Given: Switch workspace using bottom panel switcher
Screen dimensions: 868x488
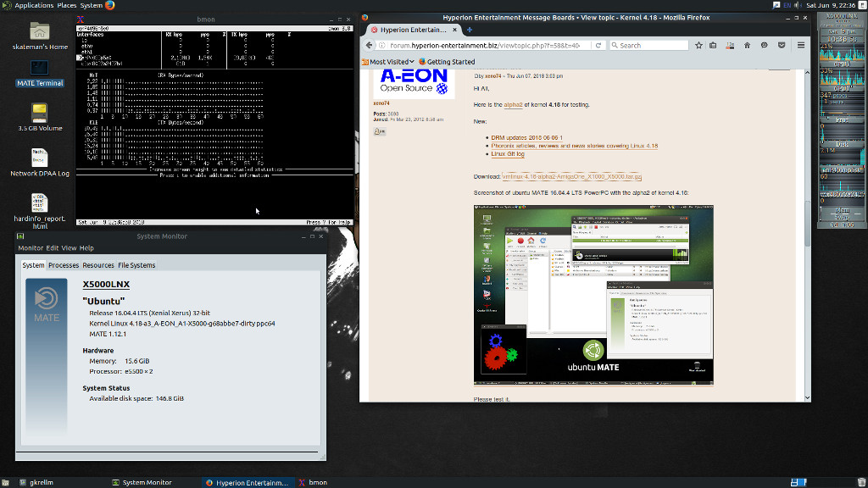Looking at the screenshot, I should click(x=798, y=482).
